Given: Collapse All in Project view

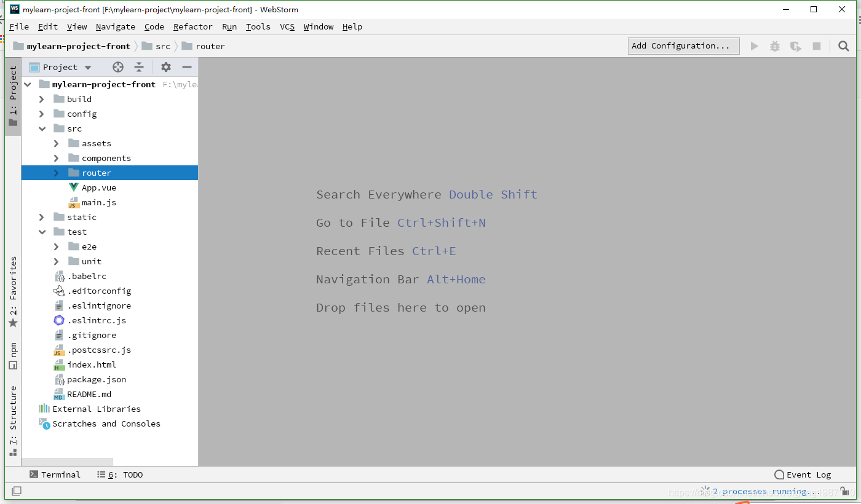Looking at the screenshot, I should click(x=139, y=67).
